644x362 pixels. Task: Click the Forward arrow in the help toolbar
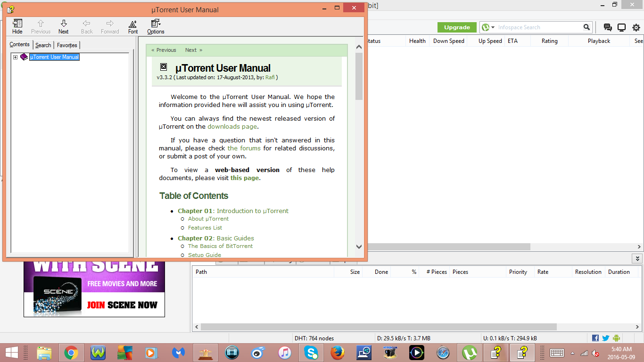[110, 27]
